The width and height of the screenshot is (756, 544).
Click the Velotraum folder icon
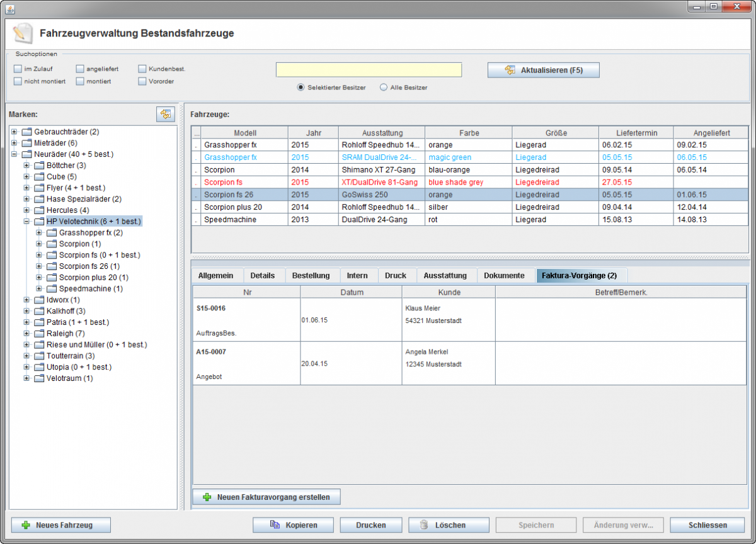pos(38,378)
